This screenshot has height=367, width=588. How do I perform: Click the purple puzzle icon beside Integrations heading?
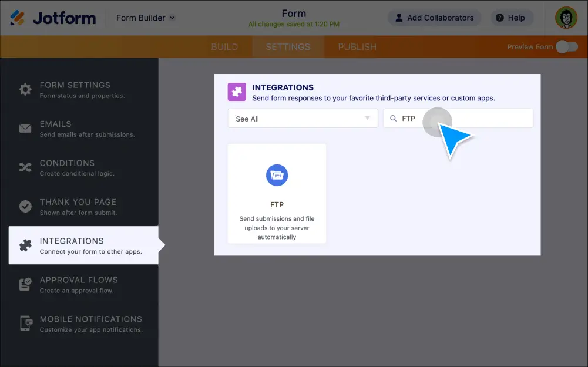coord(237,92)
